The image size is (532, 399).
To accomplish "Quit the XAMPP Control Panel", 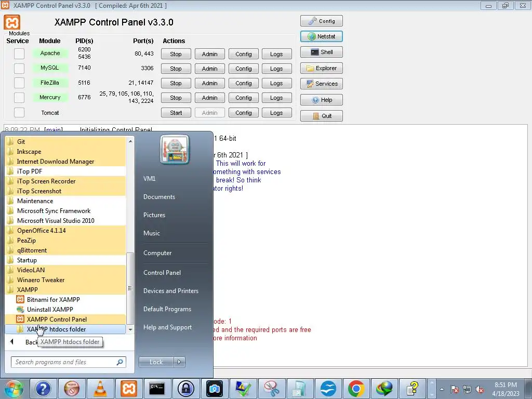I will click(321, 116).
